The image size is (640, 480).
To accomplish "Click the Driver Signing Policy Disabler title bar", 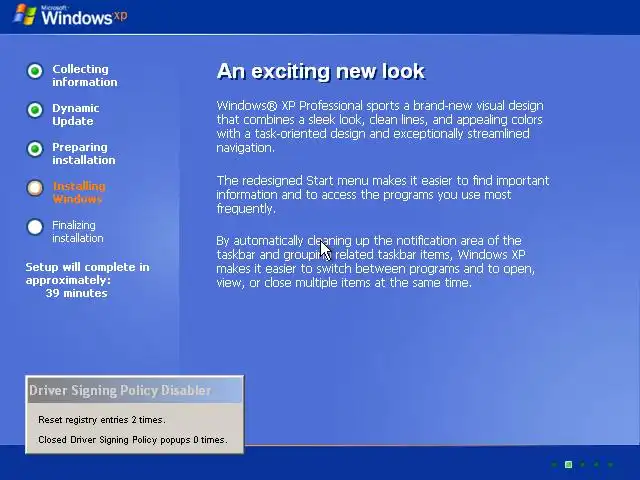I will (135, 390).
